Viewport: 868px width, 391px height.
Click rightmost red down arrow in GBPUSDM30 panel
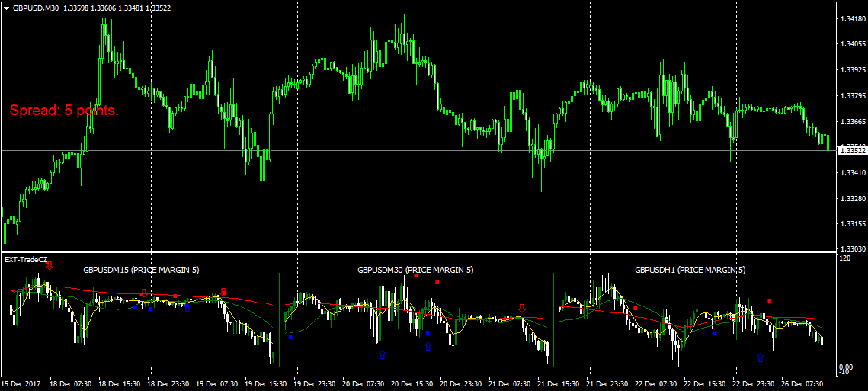(522, 309)
